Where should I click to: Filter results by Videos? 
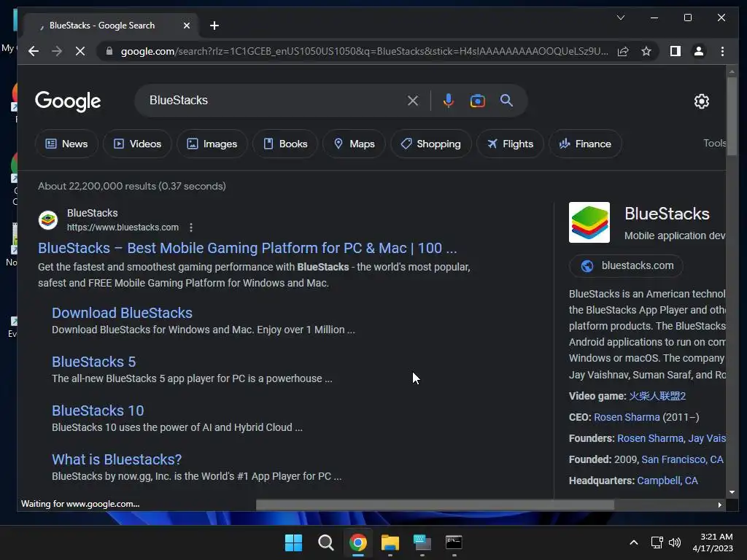137,144
